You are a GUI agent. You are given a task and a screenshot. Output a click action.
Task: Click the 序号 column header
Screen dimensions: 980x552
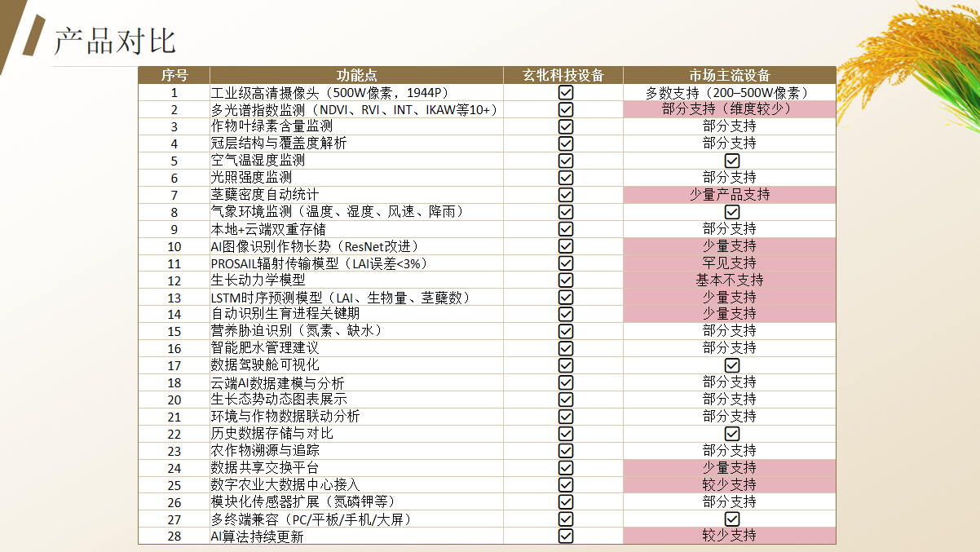click(x=174, y=75)
